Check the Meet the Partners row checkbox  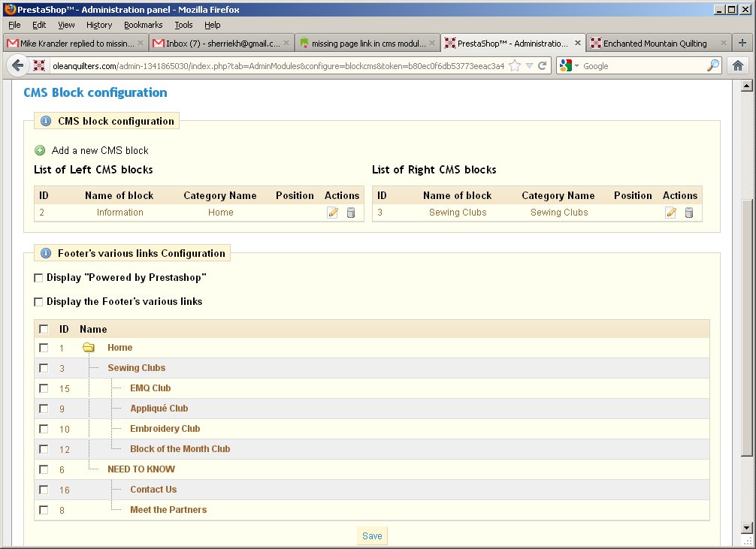click(x=44, y=509)
